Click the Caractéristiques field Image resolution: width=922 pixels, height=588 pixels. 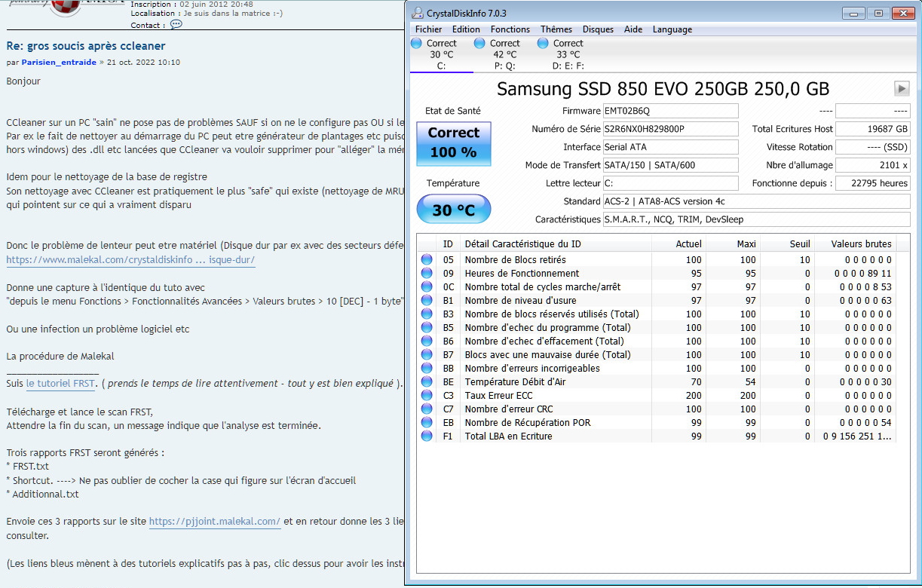(756, 219)
